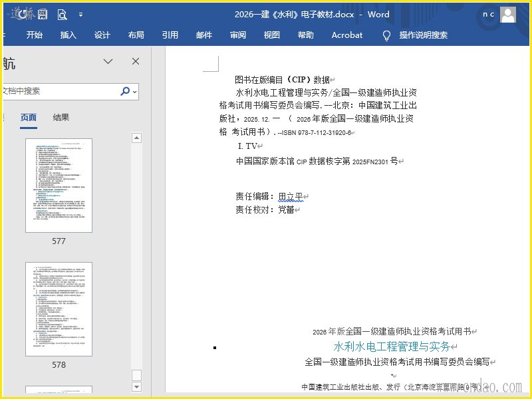
Task: Click the magnifier search icon in navigation pane
Action: click(125, 91)
